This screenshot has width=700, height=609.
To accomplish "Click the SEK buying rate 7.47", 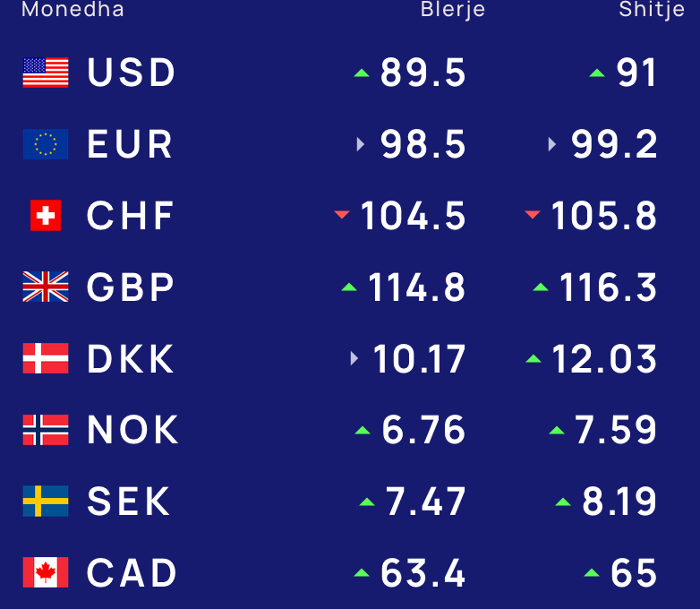I will click(425, 502).
